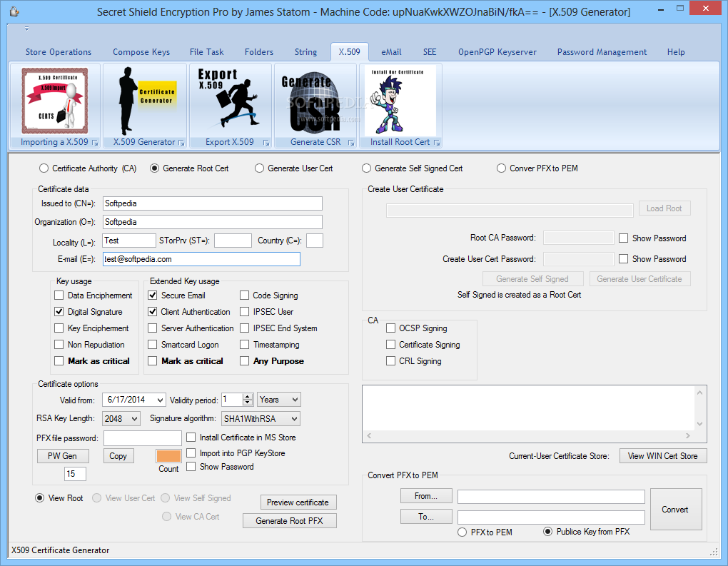Click the launcher arrow beside Generate CSR label
The image size is (728, 566).
[x=351, y=143]
